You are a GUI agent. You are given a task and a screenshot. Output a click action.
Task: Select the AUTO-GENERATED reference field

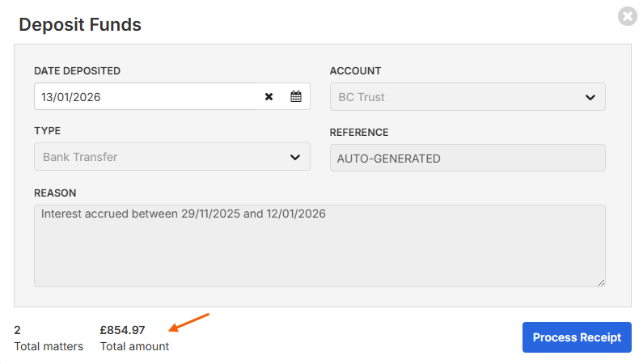(467, 159)
